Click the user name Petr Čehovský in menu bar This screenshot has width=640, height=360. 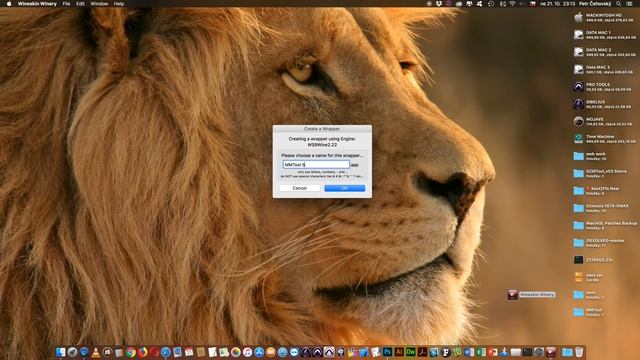(595, 4)
